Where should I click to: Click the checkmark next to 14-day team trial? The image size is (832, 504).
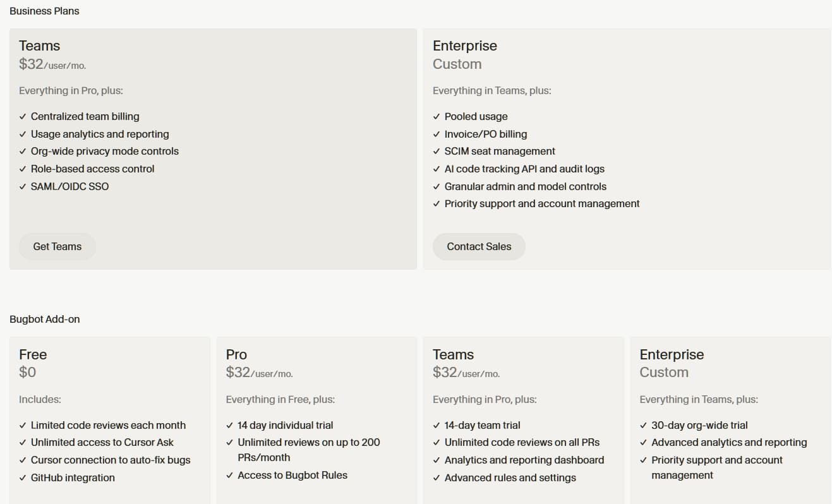coord(436,425)
